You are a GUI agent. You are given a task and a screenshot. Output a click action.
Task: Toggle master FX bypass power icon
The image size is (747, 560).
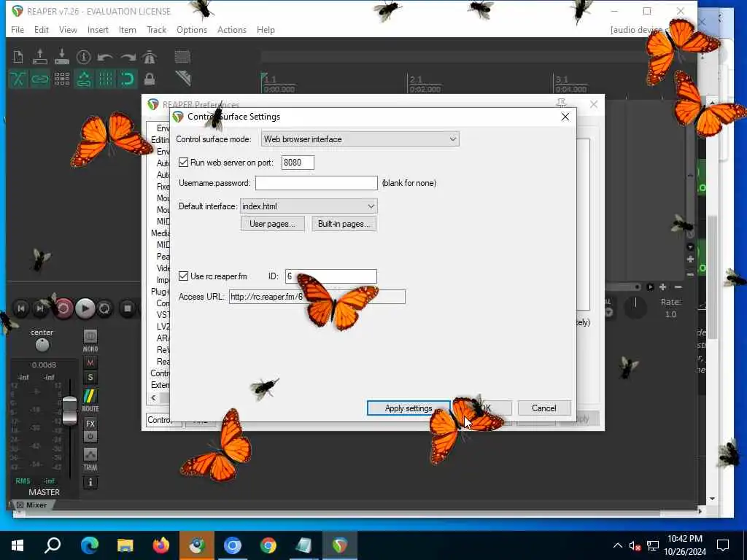point(90,436)
